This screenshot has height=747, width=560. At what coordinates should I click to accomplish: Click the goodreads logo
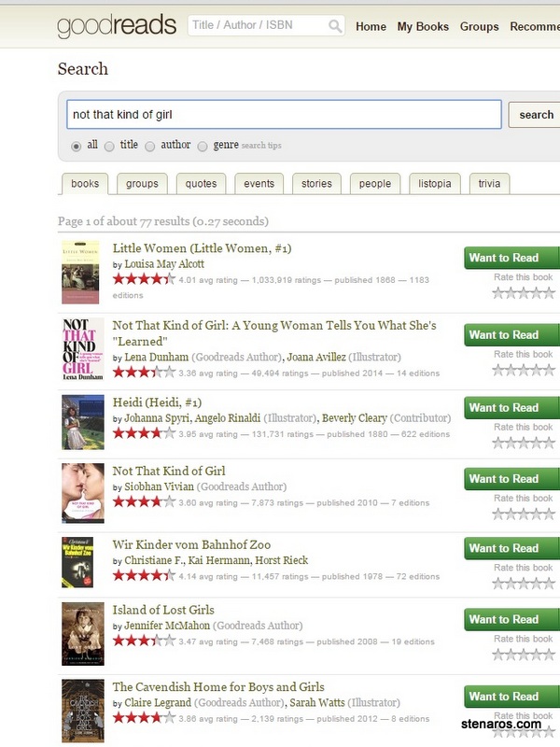(117, 26)
